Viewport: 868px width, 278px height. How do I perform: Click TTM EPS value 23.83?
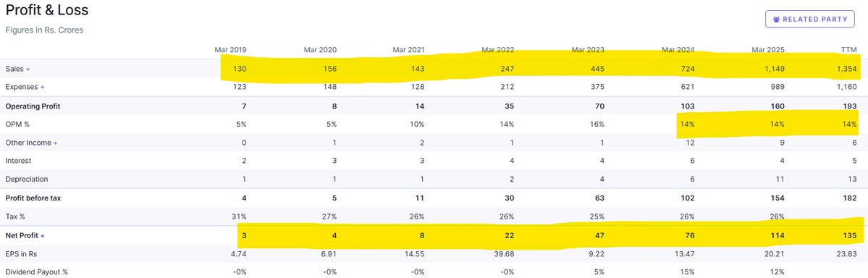[848, 253]
